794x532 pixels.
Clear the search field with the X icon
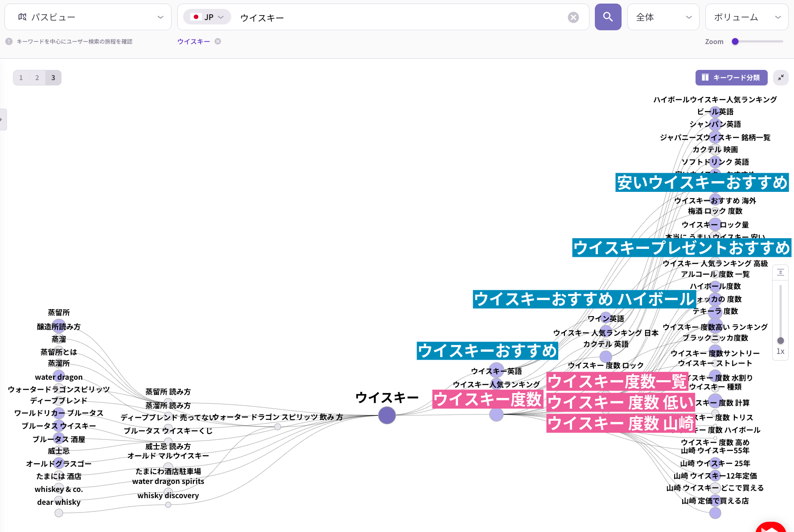pyautogui.click(x=573, y=17)
